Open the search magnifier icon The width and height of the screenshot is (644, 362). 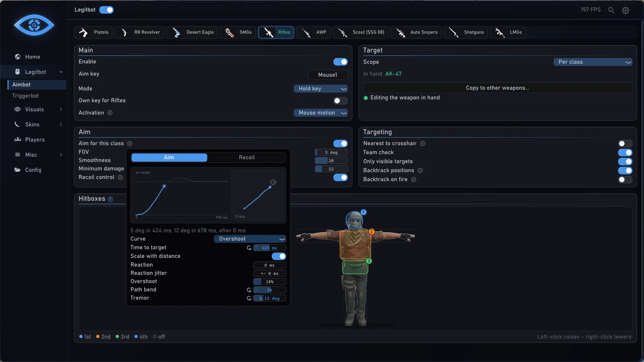[x=611, y=10]
